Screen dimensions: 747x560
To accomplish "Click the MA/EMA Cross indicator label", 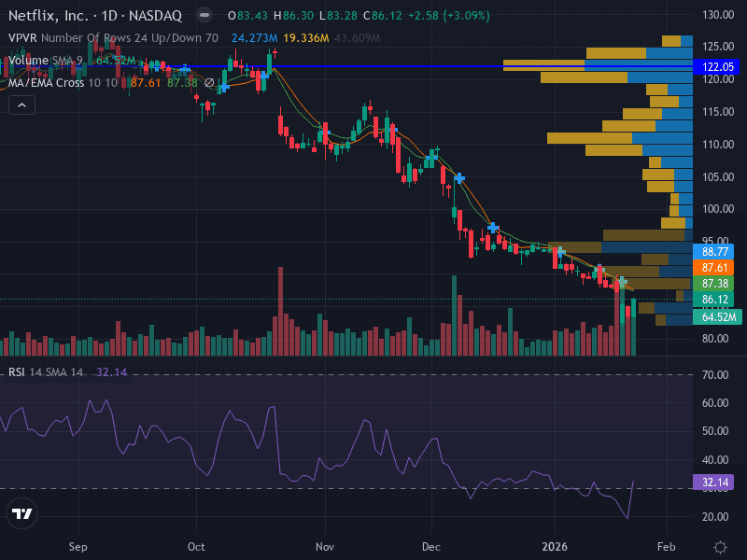I will pyautogui.click(x=63, y=83).
